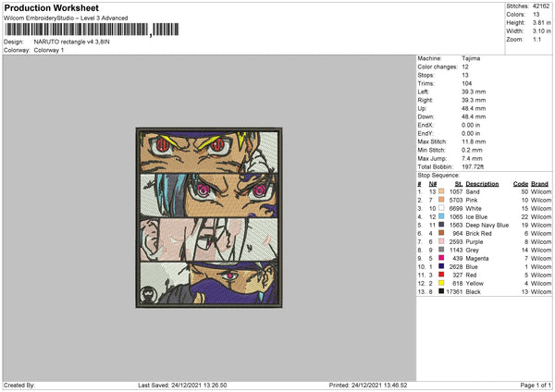This screenshot has height=392, width=555.
Task: Click the White color swatch
Action: click(x=441, y=208)
